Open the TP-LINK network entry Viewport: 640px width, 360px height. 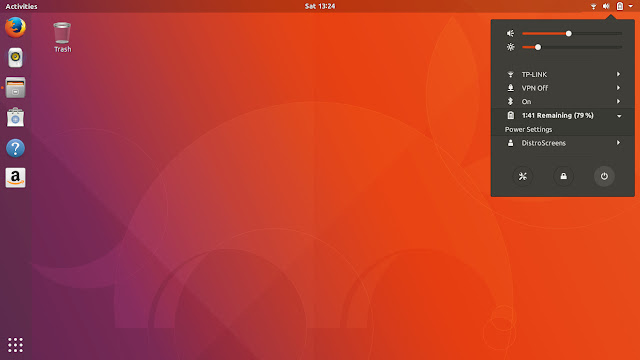(x=562, y=74)
